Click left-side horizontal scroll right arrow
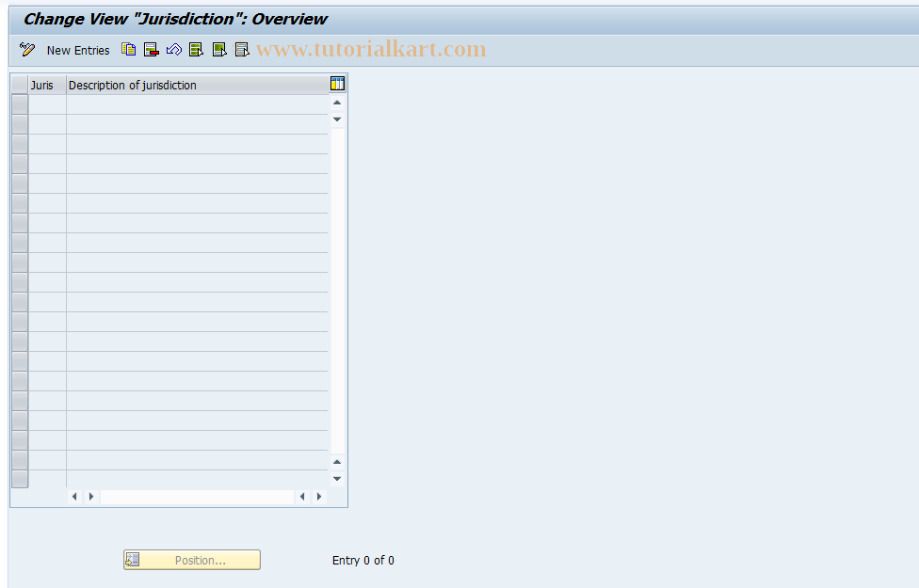919x588 pixels. [90, 497]
